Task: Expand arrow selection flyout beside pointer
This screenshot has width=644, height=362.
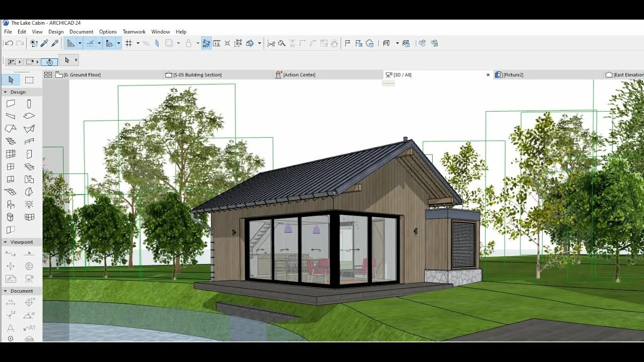Action: pos(76,60)
